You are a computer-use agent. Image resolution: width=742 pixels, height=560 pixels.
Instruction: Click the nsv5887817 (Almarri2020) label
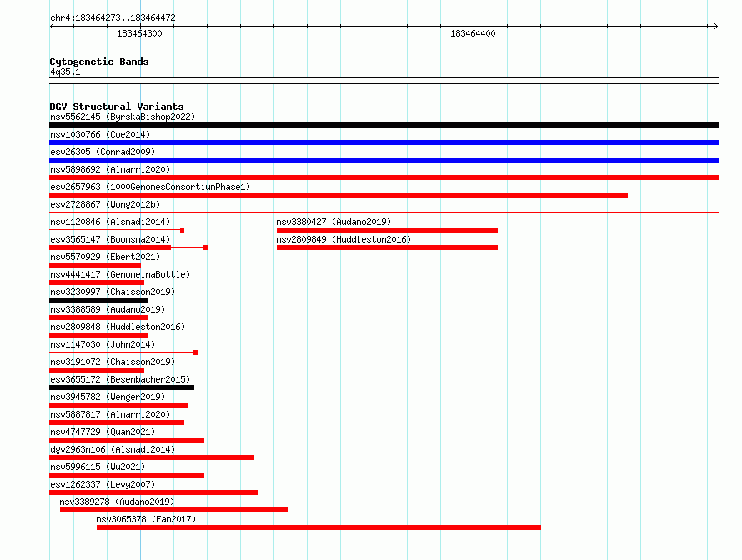(x=110, y=414)
